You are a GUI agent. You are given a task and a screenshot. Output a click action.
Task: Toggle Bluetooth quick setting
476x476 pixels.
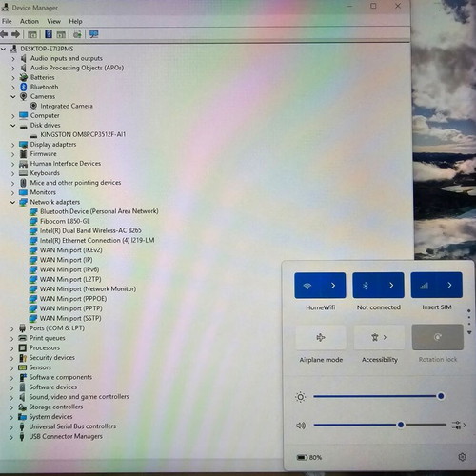[x=366, y=286]
